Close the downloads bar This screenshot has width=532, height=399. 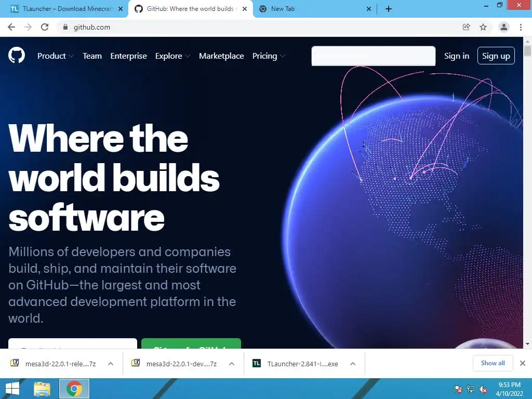[523, 363]
